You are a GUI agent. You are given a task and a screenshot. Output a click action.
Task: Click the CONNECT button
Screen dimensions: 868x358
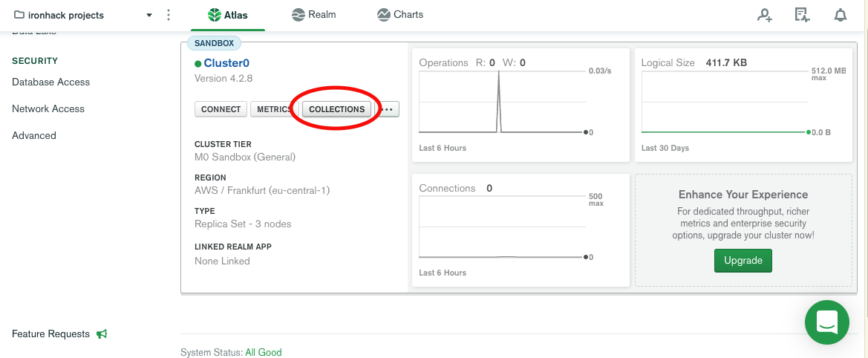click(x=221, y=109)
